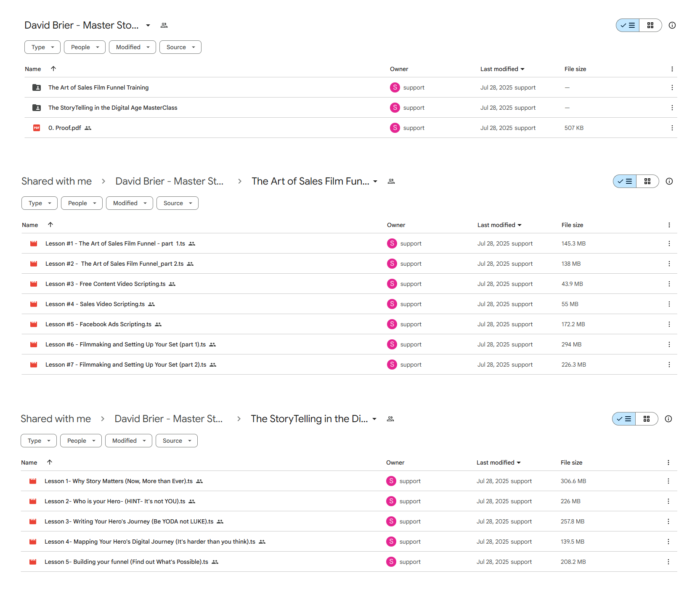Open People filter in David Brier - Master Sto... panel
700x592 pixels.
85,47
